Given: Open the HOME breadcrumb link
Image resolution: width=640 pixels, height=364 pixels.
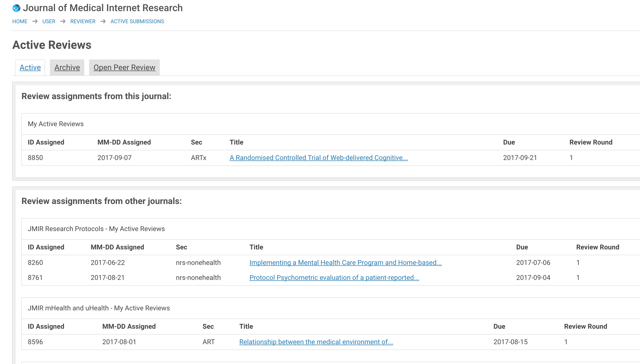Looking at the screenshot, I should pyautogui.click(x=20, y=22).
